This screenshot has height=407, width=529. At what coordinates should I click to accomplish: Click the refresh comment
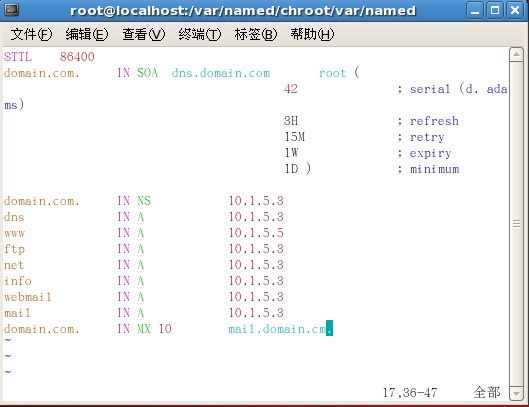[x=434, y=121]
